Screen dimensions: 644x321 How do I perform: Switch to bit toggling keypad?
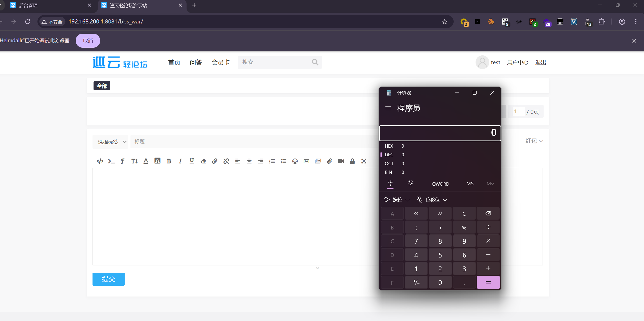coord(410,184)
